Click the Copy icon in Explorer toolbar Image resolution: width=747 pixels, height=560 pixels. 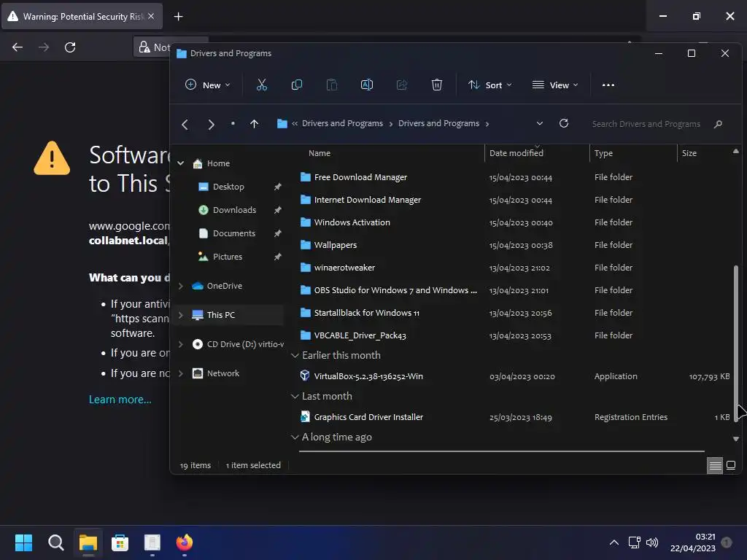coord(296,85)
